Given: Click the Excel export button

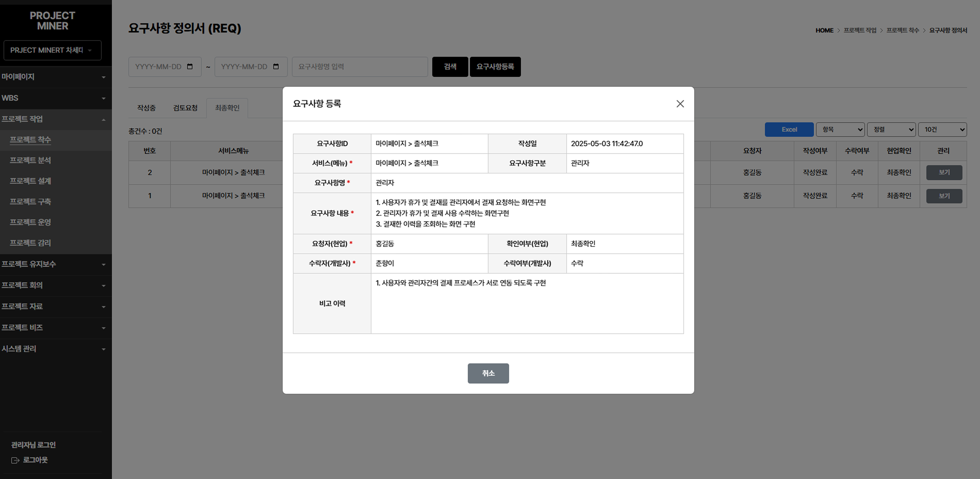Looking at the screenshot, I should point(789,130).
